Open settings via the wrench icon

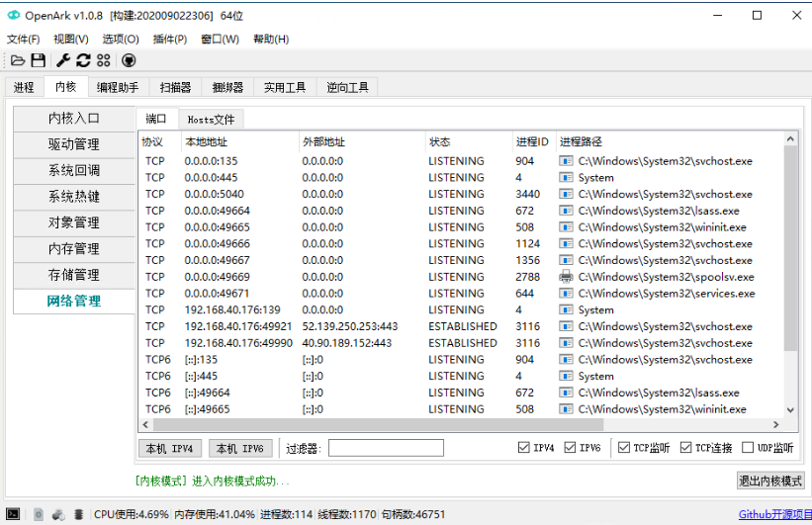(63, 60)
